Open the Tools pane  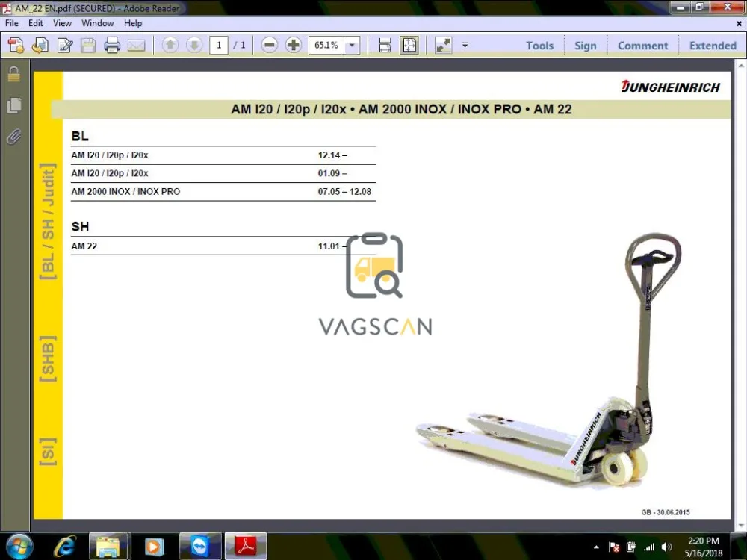(x=539, y=46)
